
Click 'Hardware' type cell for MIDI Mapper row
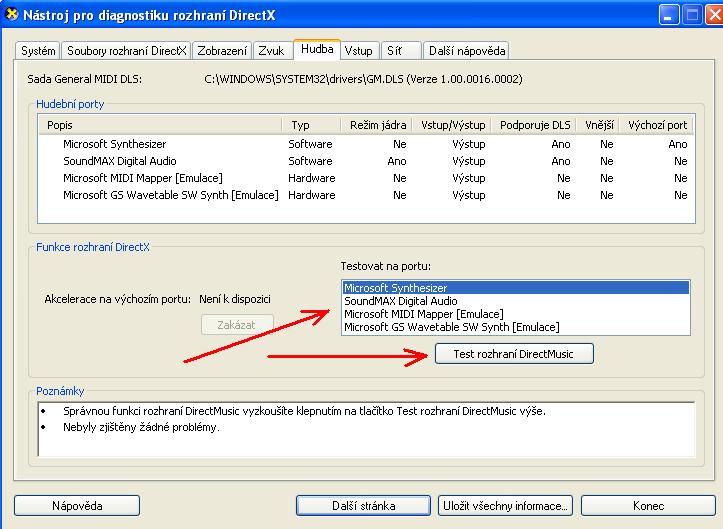(x=312, y=178)
